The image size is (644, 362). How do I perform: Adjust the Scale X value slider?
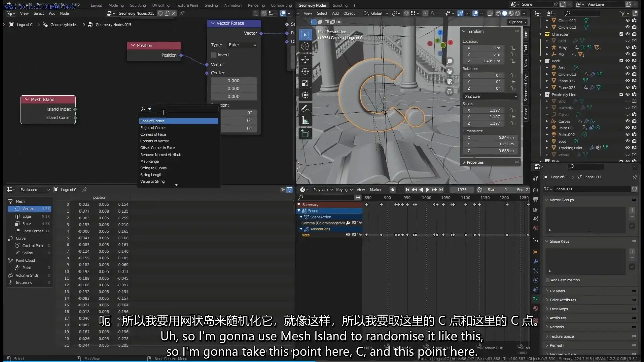(x=483, y=110)
